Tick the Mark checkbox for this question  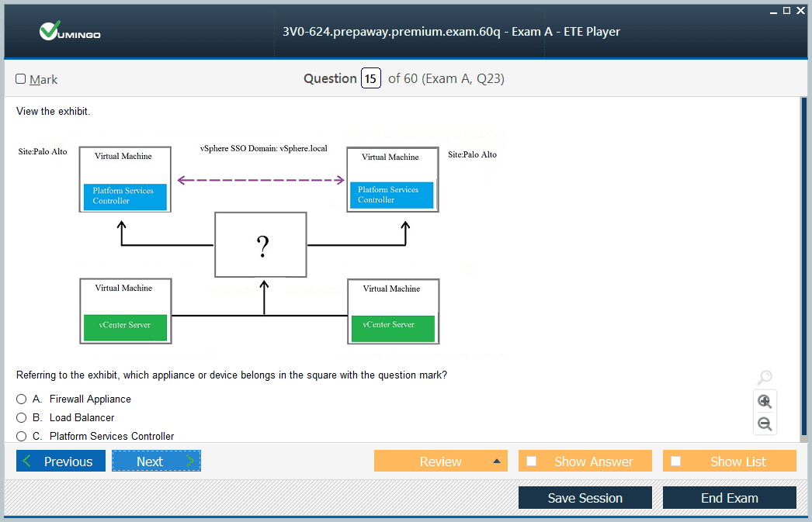pos(21,79)
